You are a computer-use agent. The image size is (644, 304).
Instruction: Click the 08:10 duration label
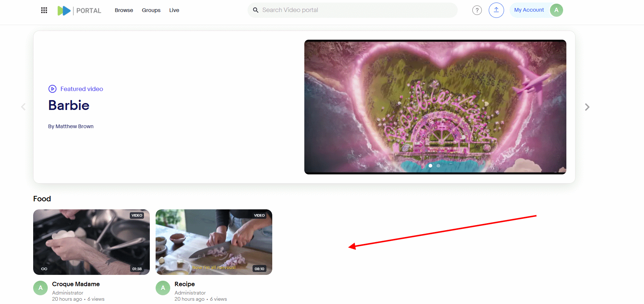pos(259,269)
